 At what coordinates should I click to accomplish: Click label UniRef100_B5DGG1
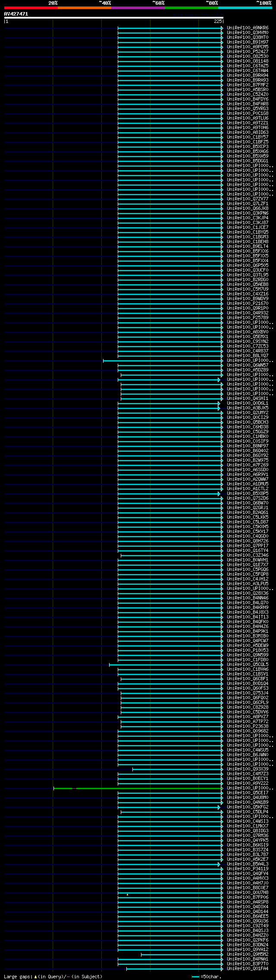pyautogui.click(x=248, y=161)
